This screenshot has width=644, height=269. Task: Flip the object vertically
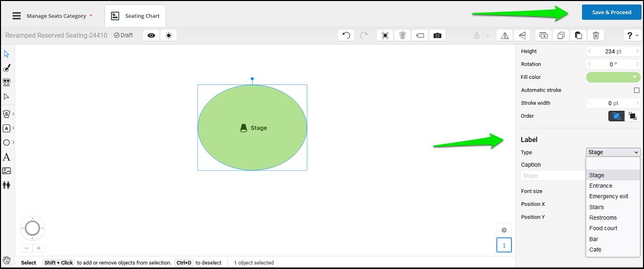pyautogui.click(x=522, y=35)
